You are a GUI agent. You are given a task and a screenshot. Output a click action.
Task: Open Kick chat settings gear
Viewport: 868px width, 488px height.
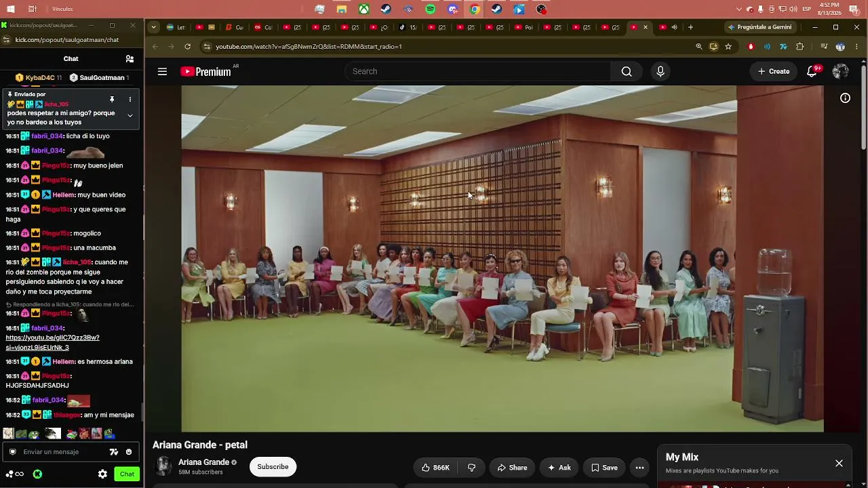click(102, 474)
